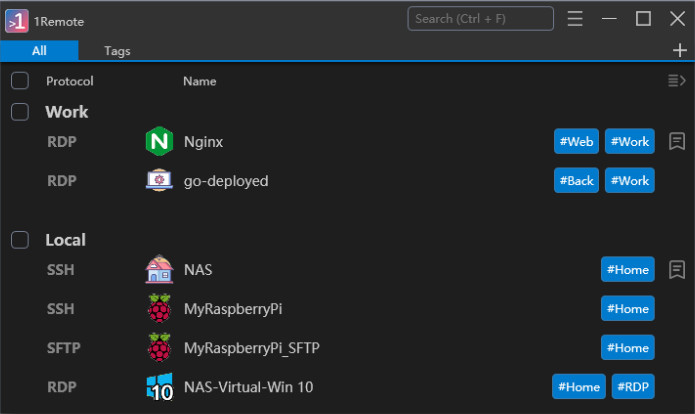Open the note icon for Nginx
Image resolution: width=695 pixels, height=414 pixels.
tap(677, 141)
